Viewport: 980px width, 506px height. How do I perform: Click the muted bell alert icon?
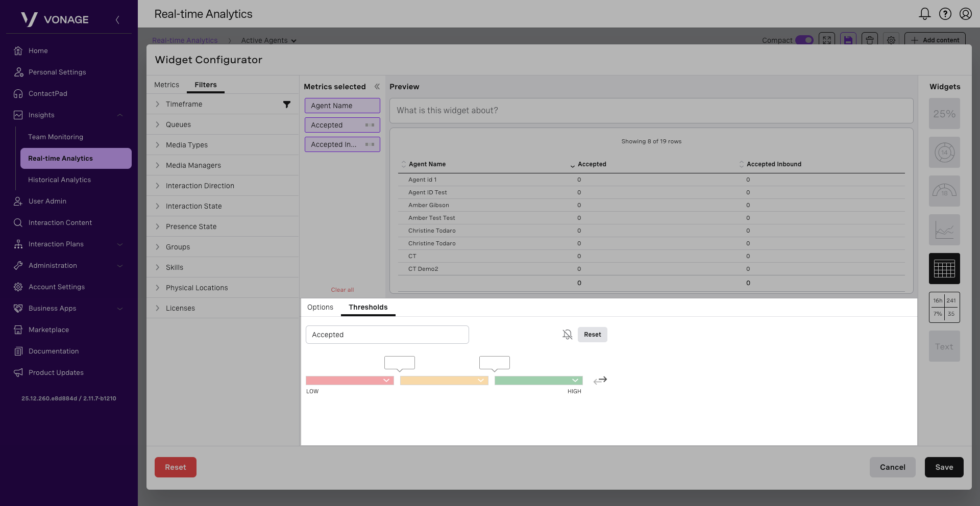567,335
